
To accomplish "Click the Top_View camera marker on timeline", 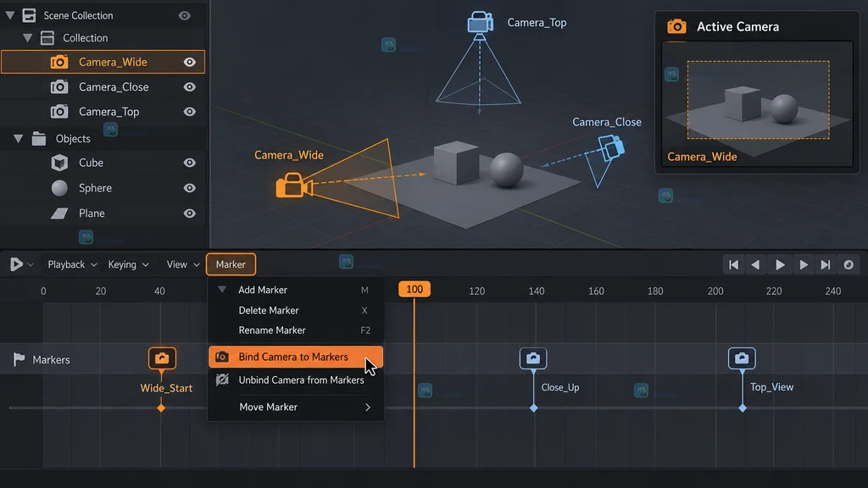I will [x=742, y=358].
